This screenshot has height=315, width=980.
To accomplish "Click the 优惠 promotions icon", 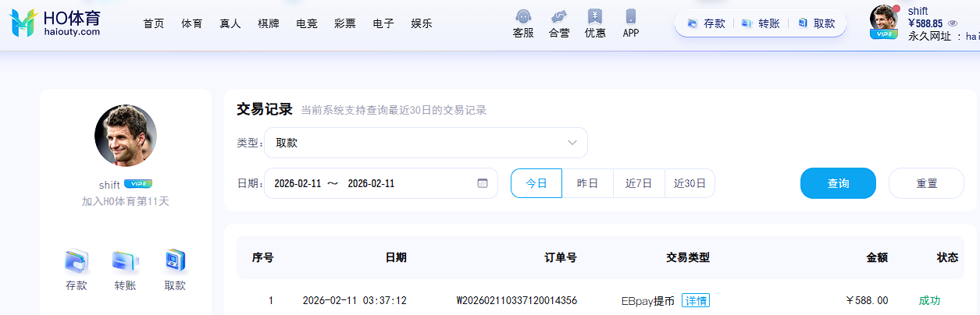I will [595, 17].
